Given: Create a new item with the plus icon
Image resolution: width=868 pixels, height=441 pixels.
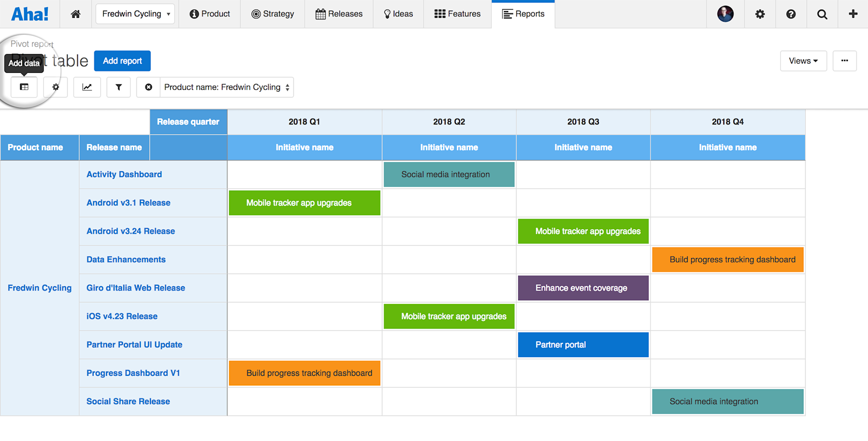Looking at the screenshot, I should click(x=852, y=14).
